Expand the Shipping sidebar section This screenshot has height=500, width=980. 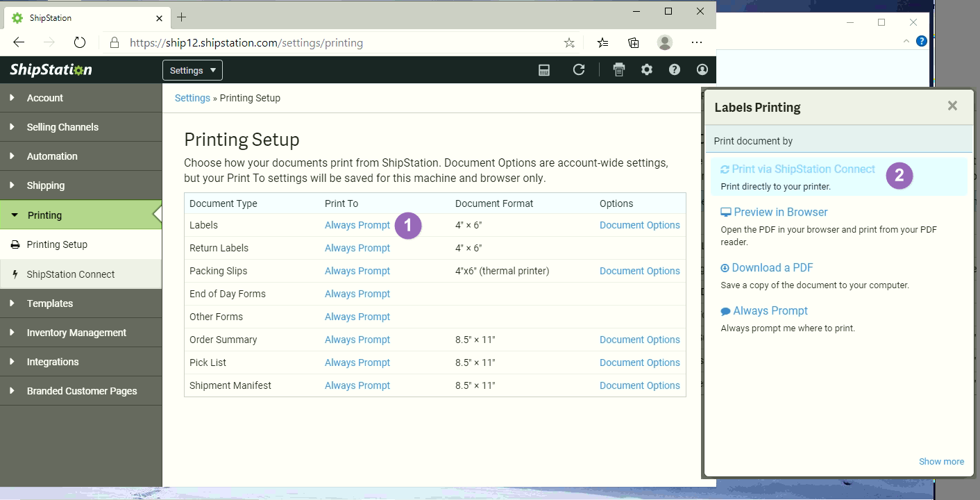81,185
